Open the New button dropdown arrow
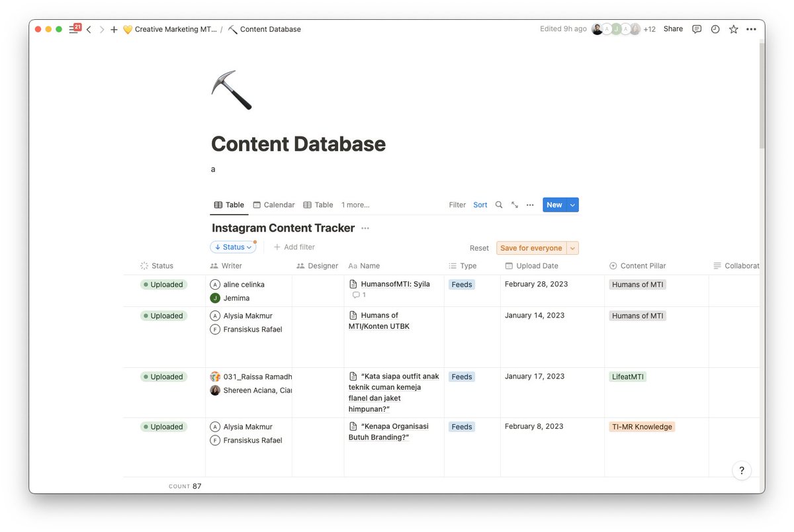The width and height of the screenshot is (794, 532). (x=572, y=205)
